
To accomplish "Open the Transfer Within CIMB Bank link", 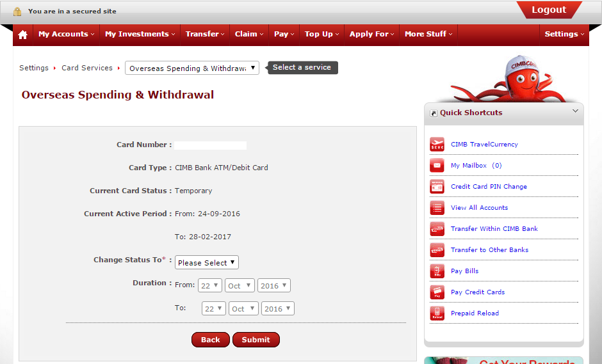I will (x=494, y=228).
